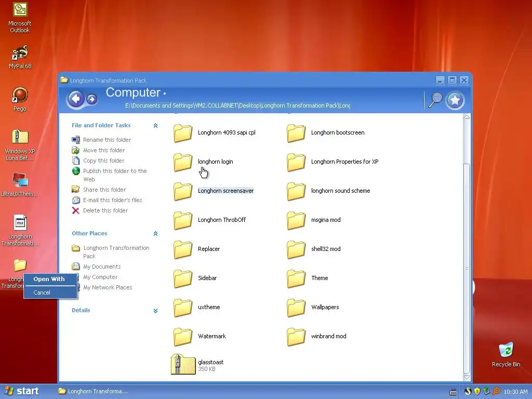Select the Longhorn ThrobOff folder icon
532x399 pixels.
point(183,220)
